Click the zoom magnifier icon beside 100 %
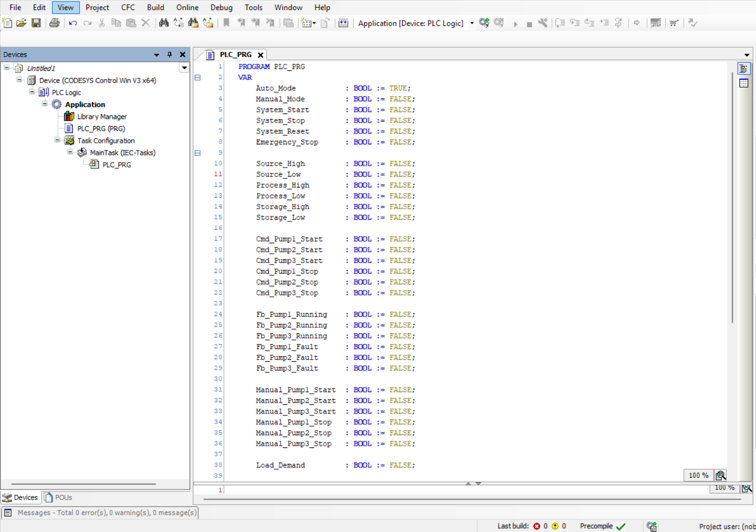The width and height of the screenshot is (756, 532). coord(721,475)
